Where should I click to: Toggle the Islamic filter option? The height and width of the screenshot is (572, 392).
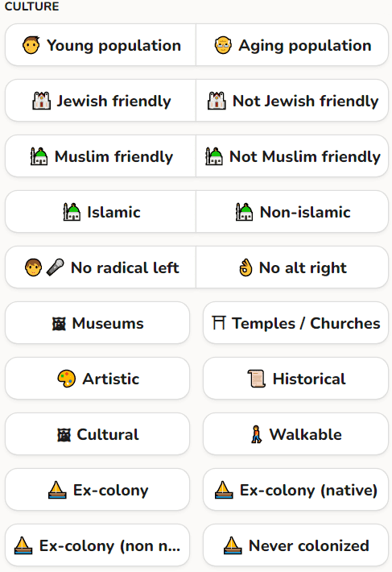pyautogui.click(x=101, y=212)
